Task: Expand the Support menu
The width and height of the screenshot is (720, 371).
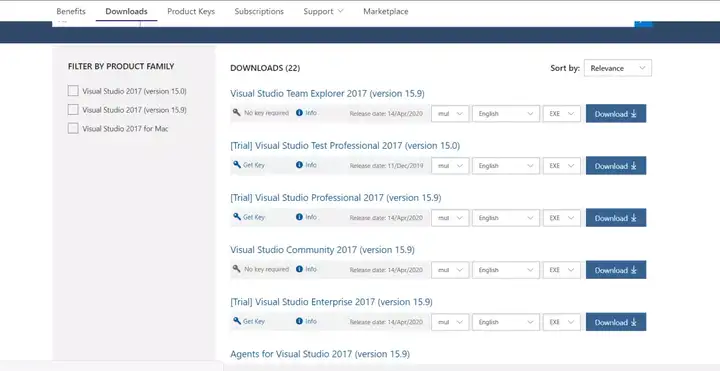Action: 323,11
